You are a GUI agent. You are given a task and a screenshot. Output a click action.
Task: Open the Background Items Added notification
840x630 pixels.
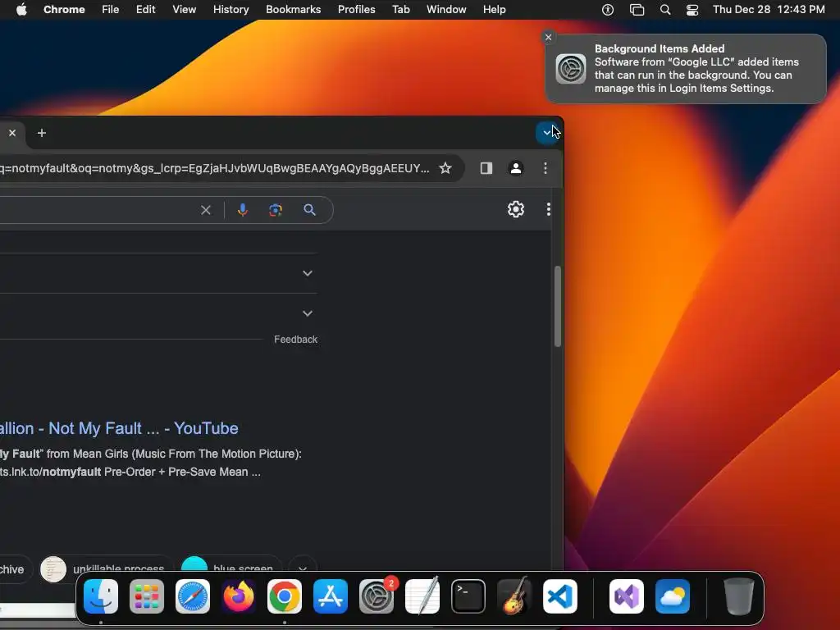(686, 69)
